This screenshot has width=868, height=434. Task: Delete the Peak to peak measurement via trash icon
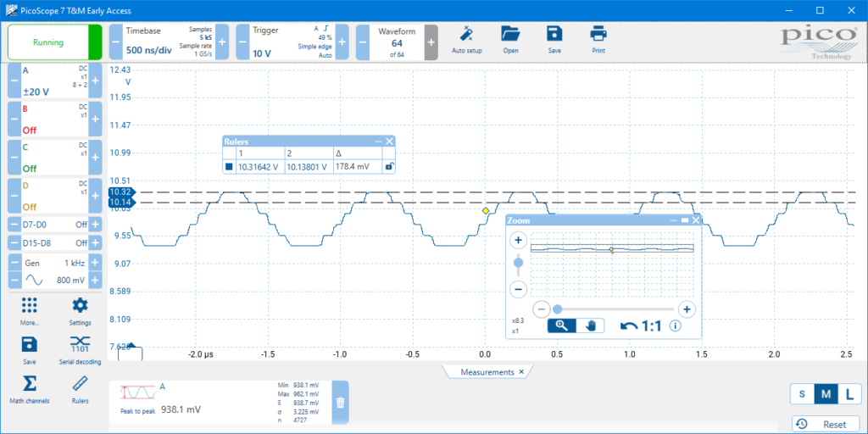340,403
